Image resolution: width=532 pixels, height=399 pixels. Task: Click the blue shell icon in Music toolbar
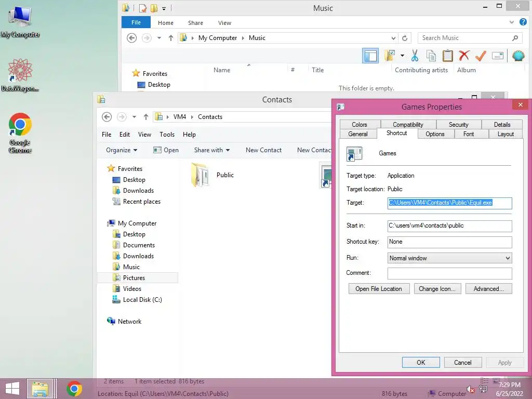[x=518, y=56]
